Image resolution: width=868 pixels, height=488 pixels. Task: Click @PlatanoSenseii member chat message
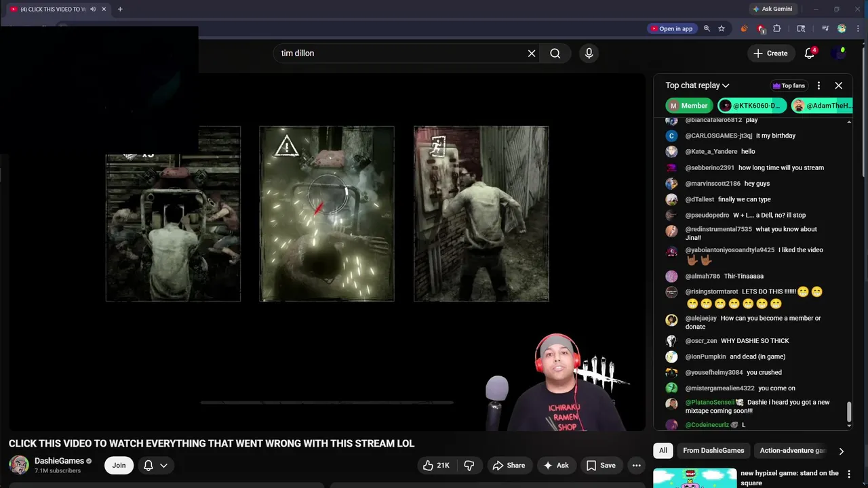click(757, 406)
